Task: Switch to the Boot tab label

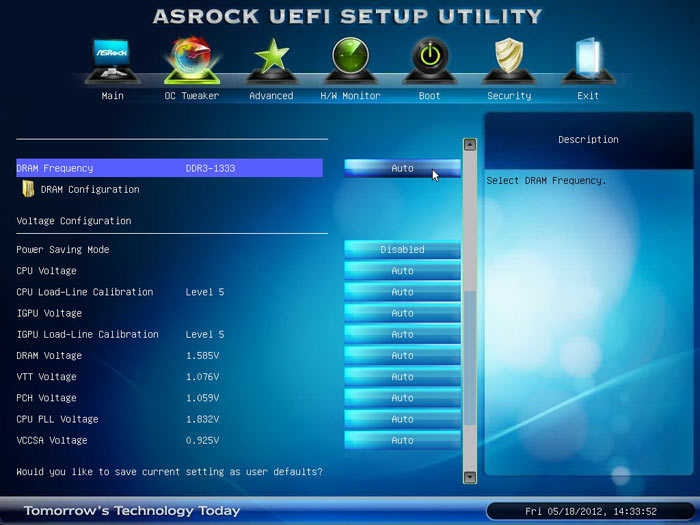Action: pyautogui.click(x=429, y=96)
